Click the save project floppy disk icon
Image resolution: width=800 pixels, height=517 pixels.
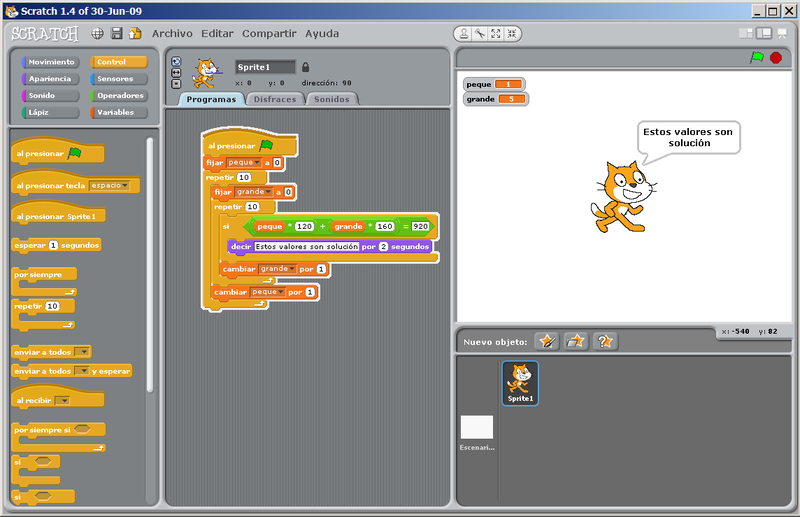(x=116, y=33)
